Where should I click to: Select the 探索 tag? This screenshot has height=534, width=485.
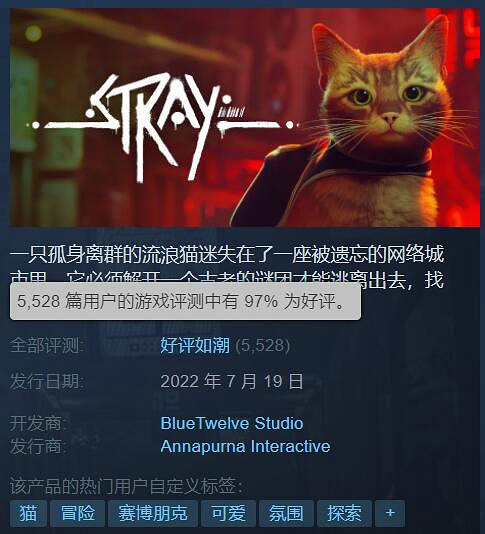pos(344,513)
